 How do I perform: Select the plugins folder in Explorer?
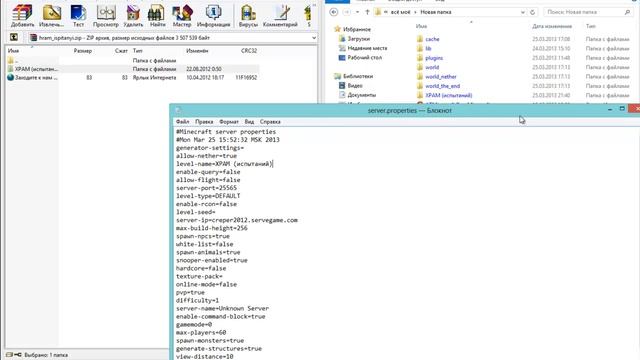(430, 58)
